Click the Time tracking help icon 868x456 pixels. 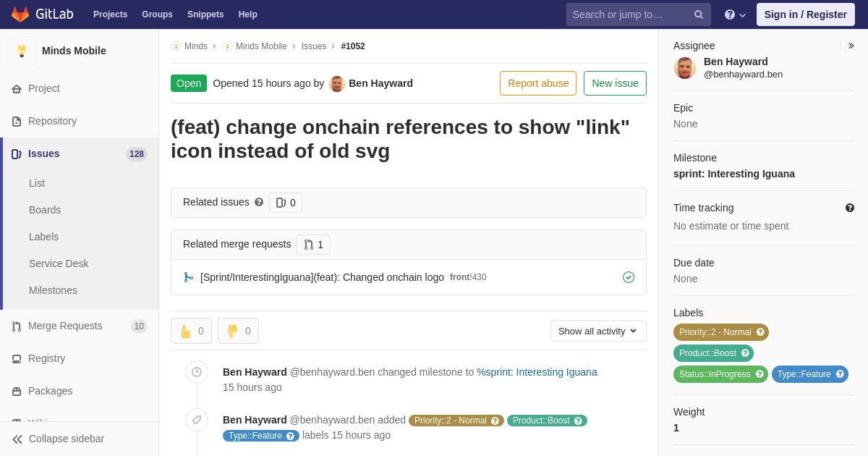click(x=850, y=208)
